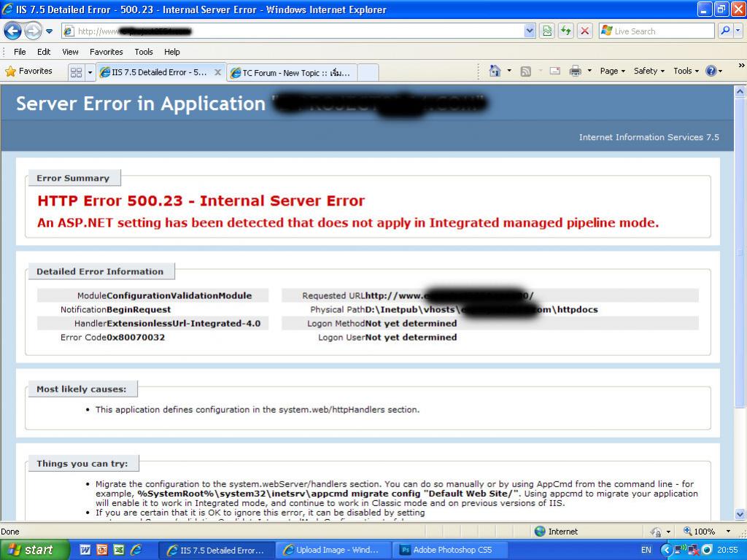Click the Read Mail envelope icon
Viewport: 747px width, 560px height.
click(554, 71)
